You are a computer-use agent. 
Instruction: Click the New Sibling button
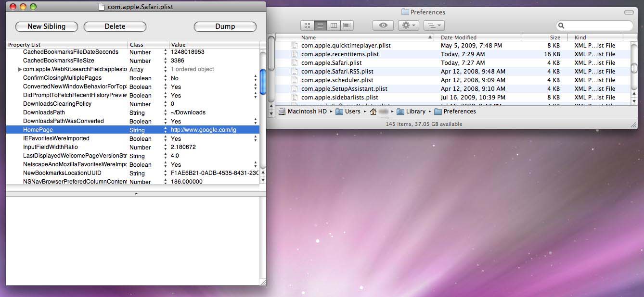47,26
